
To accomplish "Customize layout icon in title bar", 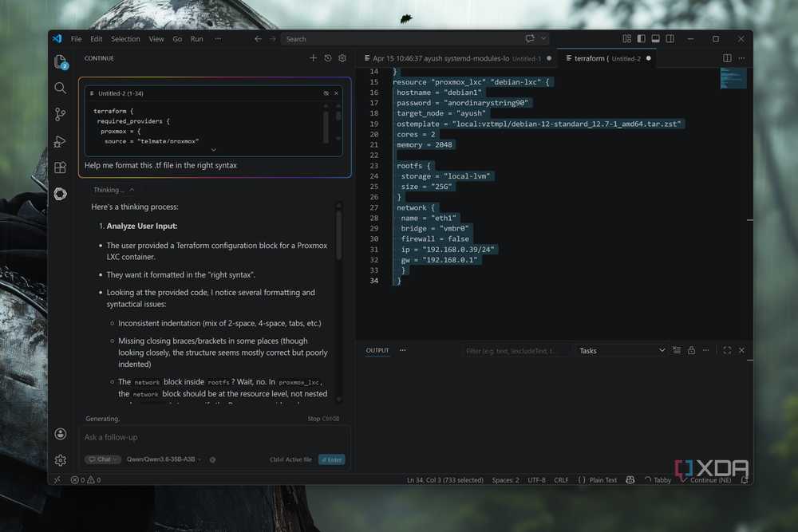I will [x=627, y=38].
